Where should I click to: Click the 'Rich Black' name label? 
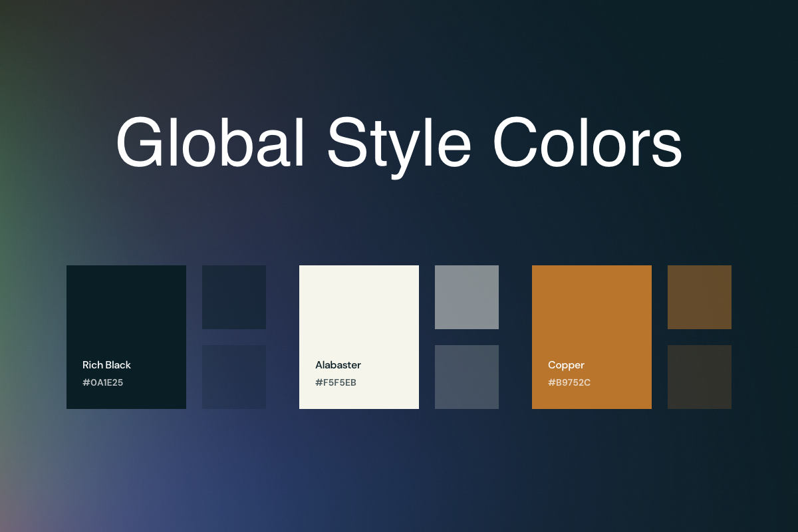point(106,365)
